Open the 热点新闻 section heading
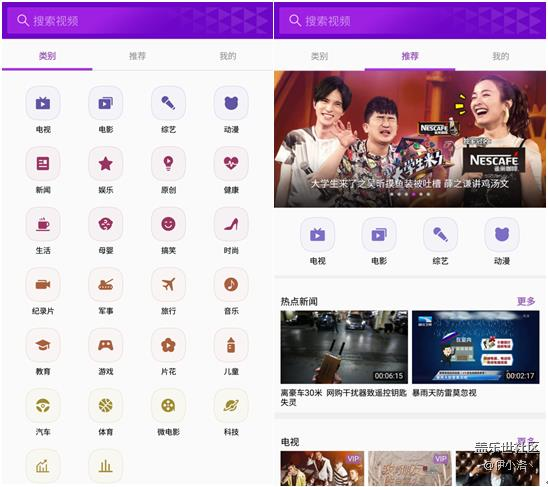This screenshot has height=487, width=548. [299, 301]
